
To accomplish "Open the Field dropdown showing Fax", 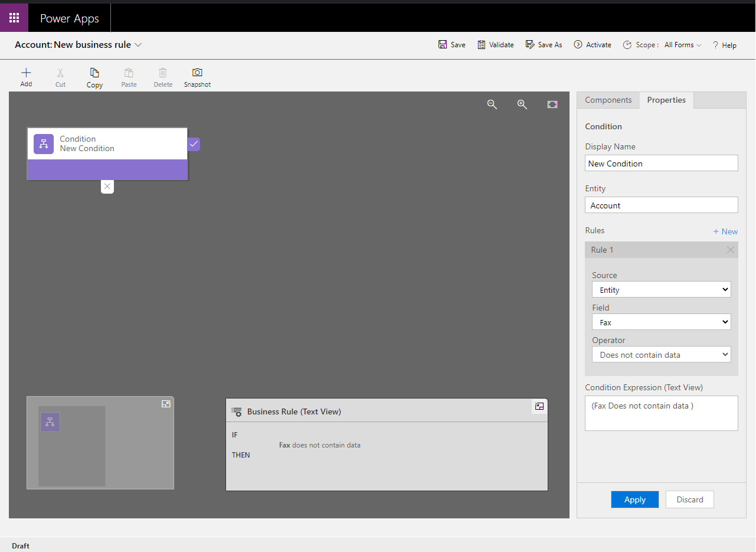I will pos(661,322).
